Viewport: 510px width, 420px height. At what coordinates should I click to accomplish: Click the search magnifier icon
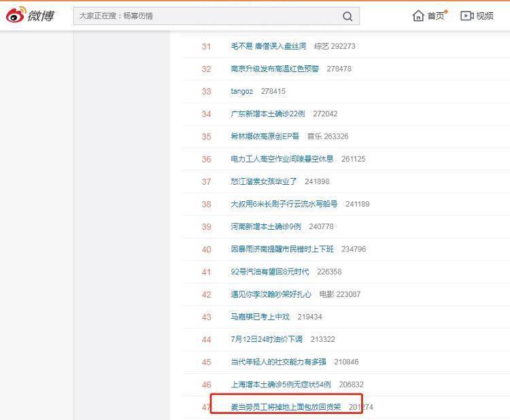pos(347,16)
